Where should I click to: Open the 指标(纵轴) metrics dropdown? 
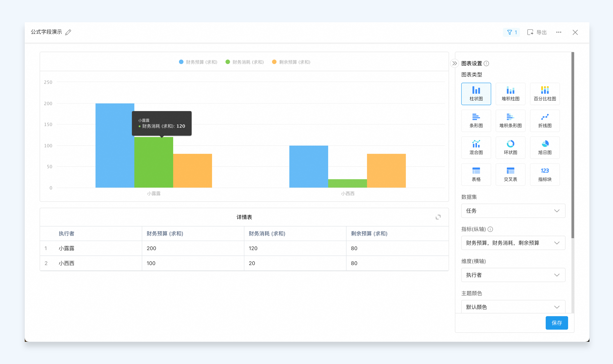513,243
